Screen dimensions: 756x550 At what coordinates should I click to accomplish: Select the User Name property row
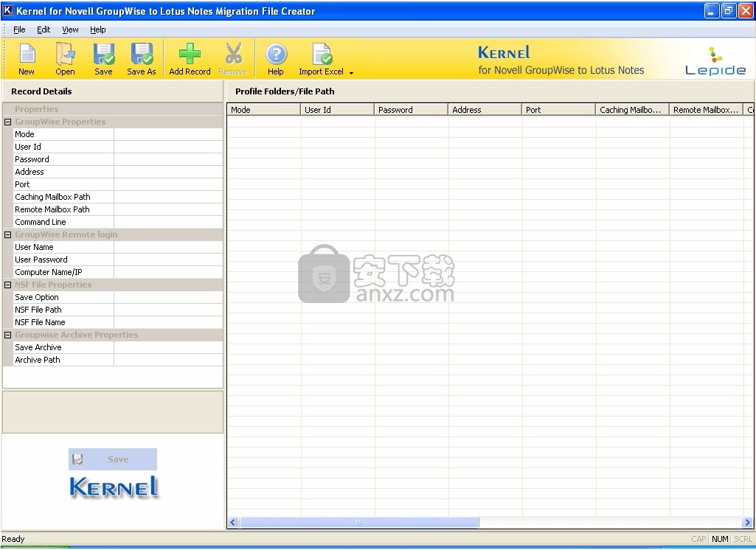click(x=118, y=247)
